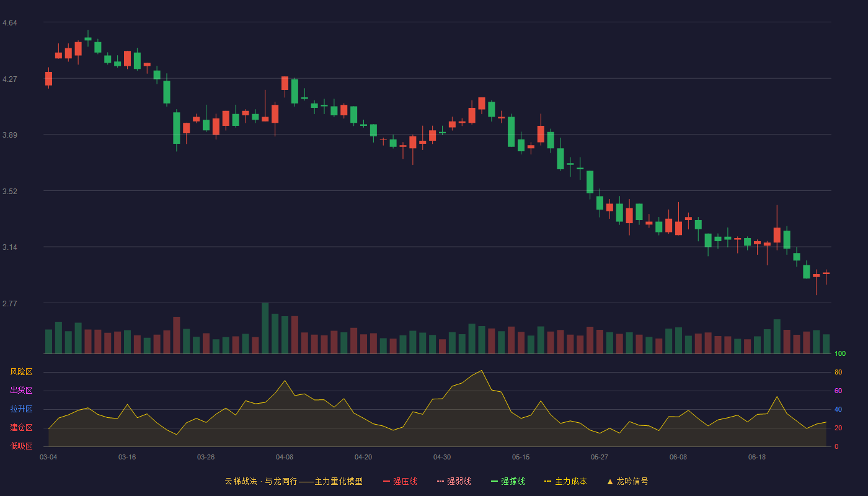This screenshot has height=496, width=868.
Task: Click the 建仓区 zone label
Action: point(21,428)
